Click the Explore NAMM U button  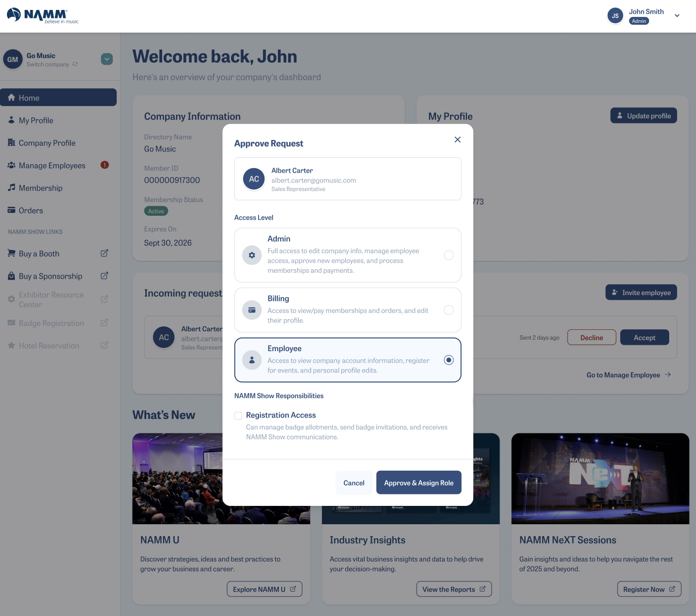264,589
